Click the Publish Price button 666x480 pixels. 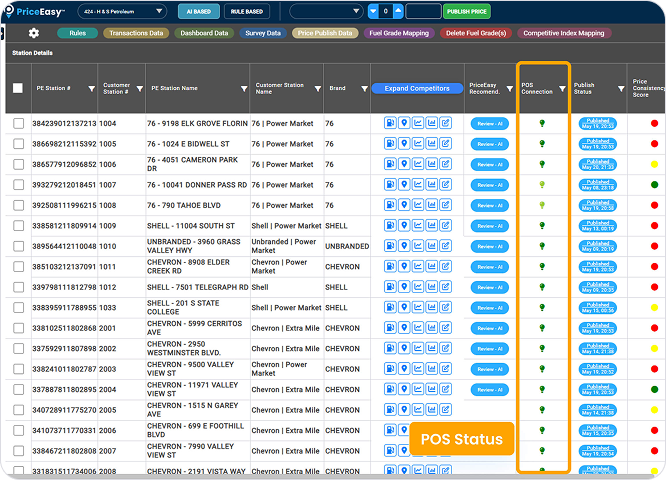(467, 12)
